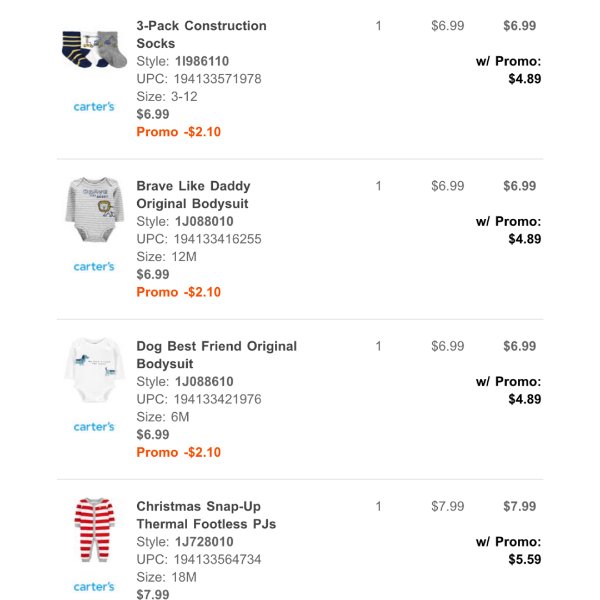Screen dimensions: 600x600
Task: Select style number 1I986110
Action: pos(202,61)
